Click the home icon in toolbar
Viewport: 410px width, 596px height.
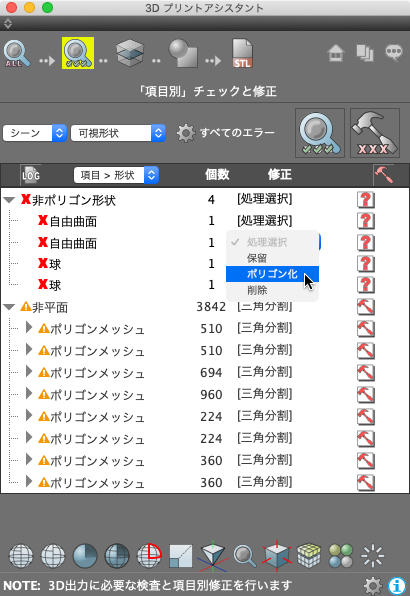[x=336, y=53]
